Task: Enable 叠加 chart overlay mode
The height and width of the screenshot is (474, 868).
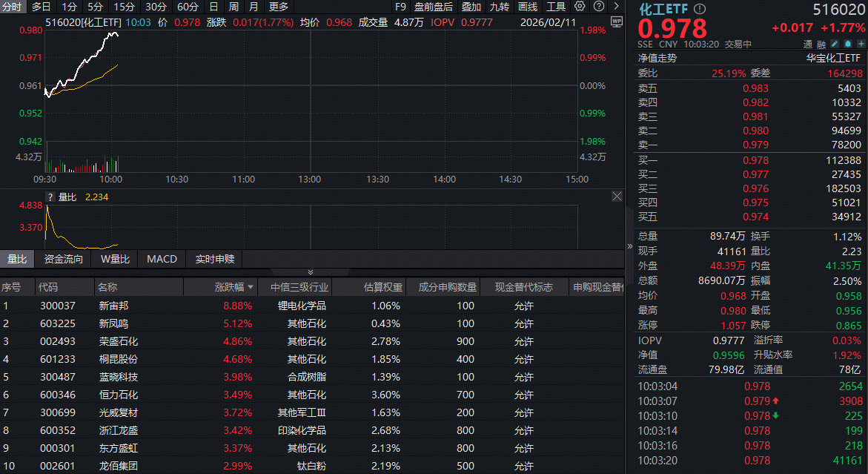Action: point(471,6)
